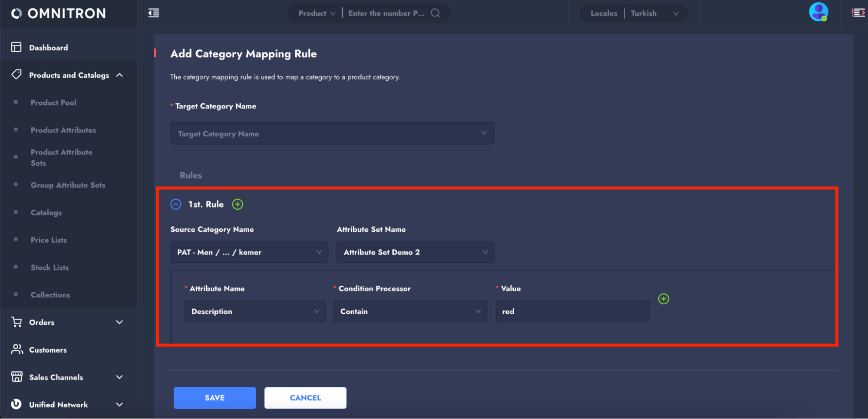Open the Target Category Name dropdown
This screenshot has width=868, height=419.
tap(332, 133)
